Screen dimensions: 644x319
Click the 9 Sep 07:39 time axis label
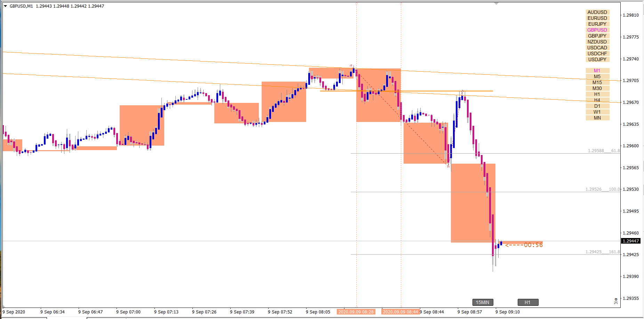pyautogui.click(x=242, y=312)
